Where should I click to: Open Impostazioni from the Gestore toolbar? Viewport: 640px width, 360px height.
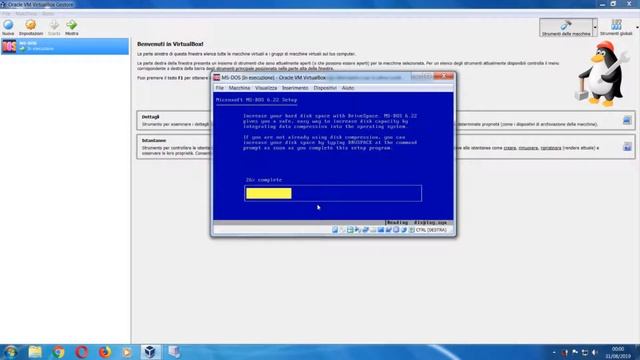point(31,27)
